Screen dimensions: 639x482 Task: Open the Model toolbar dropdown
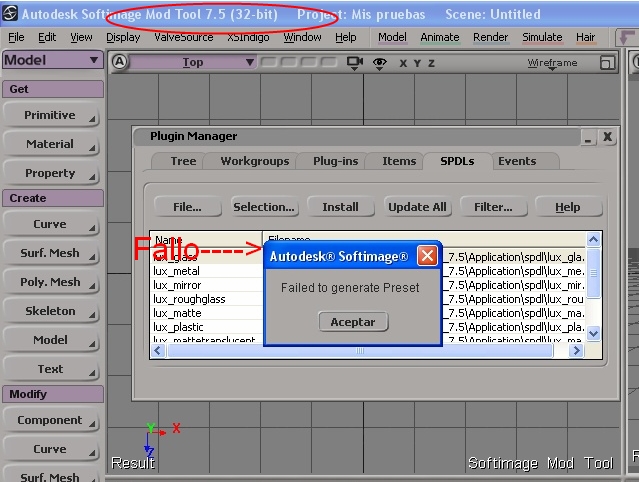click(53, 60)
